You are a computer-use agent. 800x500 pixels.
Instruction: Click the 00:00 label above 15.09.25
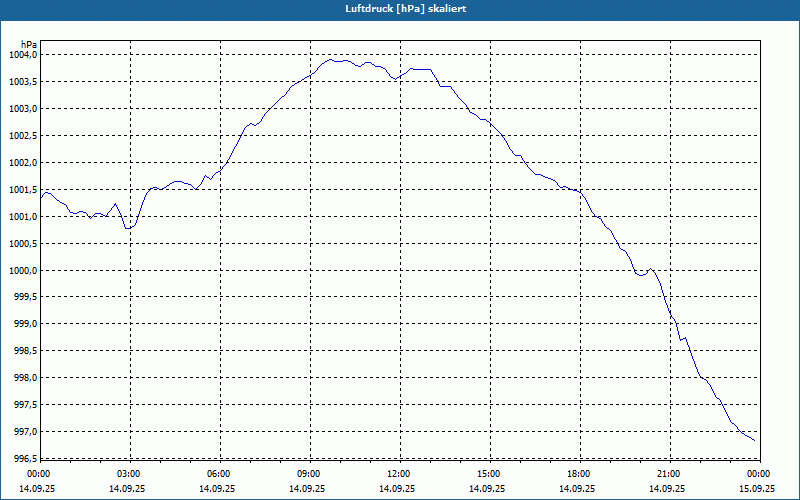[759, 474]
